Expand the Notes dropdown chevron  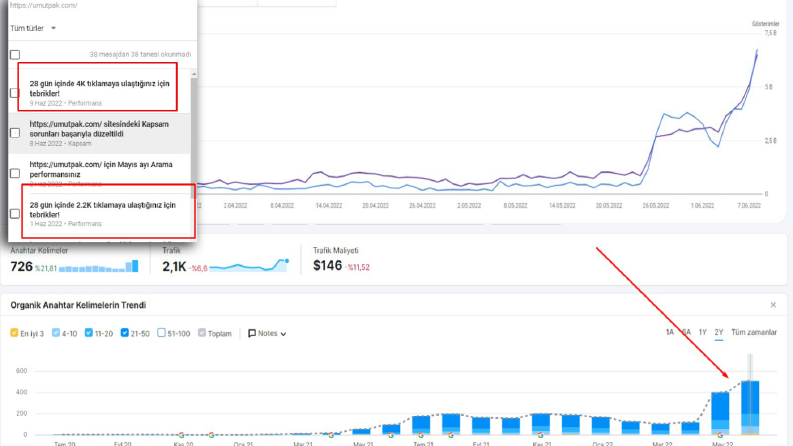point(283,334)
